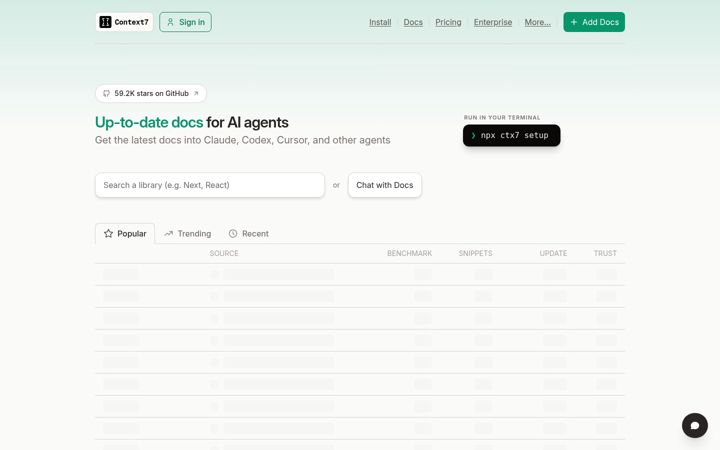This screenshot has height=450, width=720.
Task: Open the Enterprise link
Action: (x=493, y=22)
